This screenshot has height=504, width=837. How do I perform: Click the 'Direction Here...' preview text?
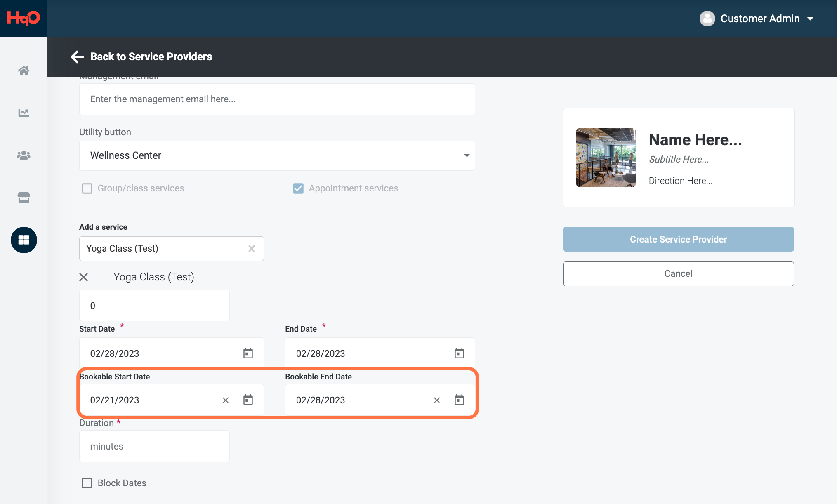(x=681, y=181)
